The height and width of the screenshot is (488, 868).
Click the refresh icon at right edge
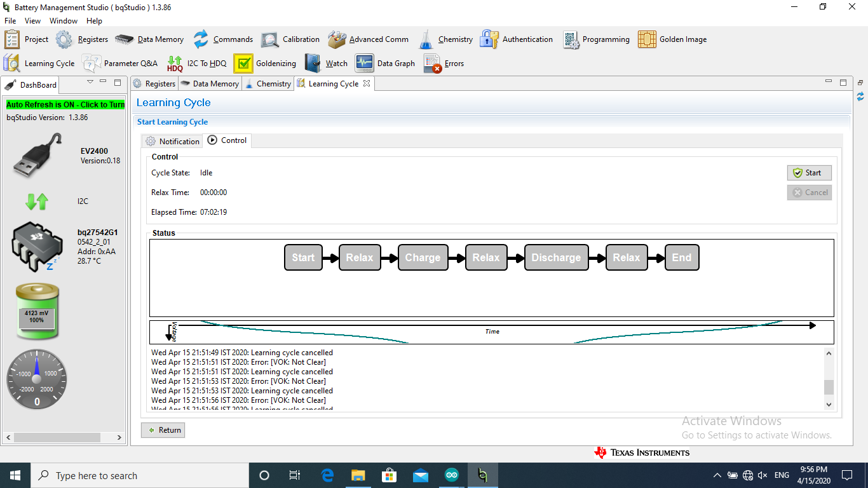pyautogui.click(x=860, y=97)
